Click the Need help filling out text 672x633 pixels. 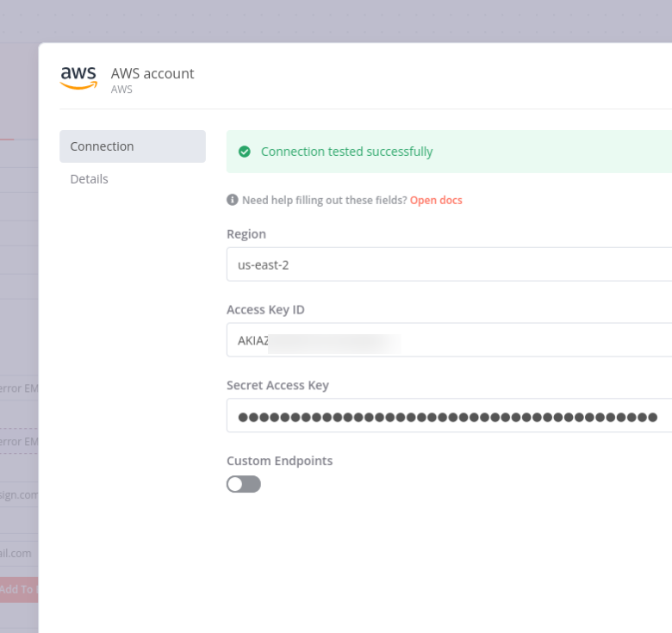[x=325, y=200]
